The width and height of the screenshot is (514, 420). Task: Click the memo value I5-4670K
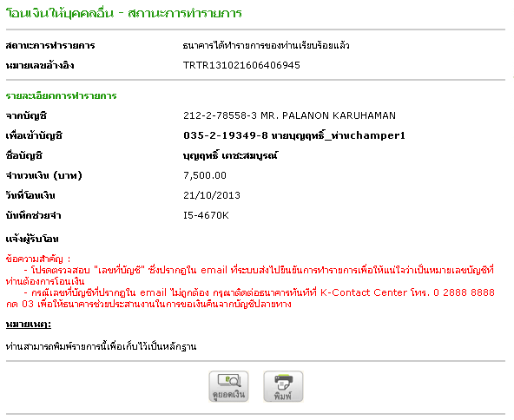coord(206,215)
